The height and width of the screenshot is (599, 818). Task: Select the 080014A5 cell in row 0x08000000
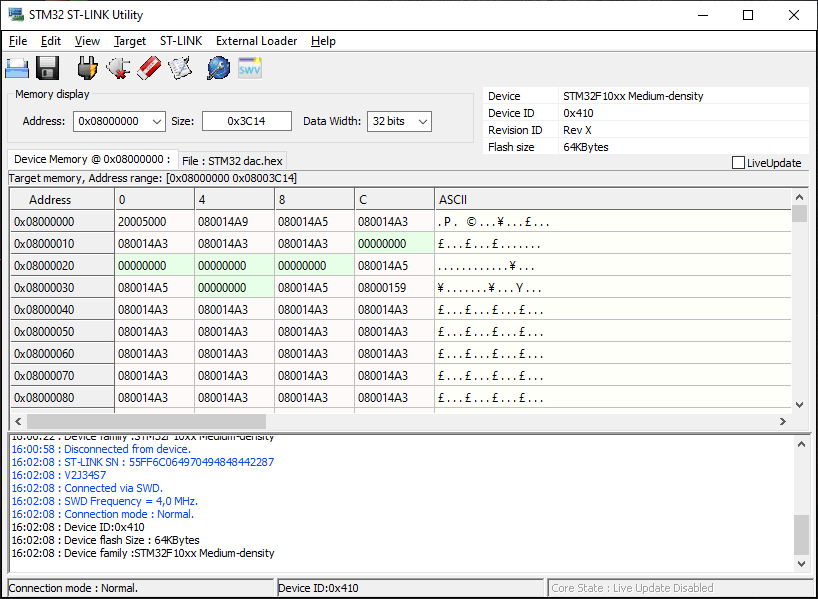click(315, 222)
